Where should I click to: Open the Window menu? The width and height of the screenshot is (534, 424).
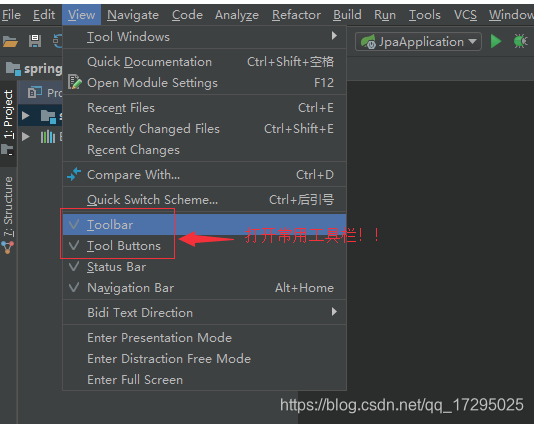tap(511, 15)
